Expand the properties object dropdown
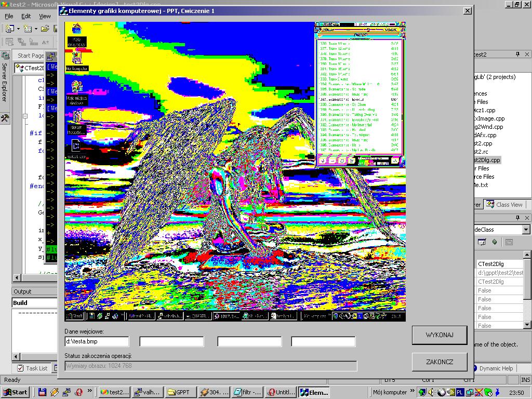The image size is (532, 399). click(526, 230)
